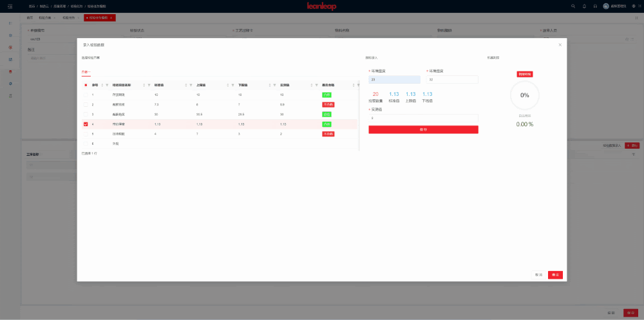Click fullscreen icon at tab bar end
The image size is (644, 320).
pos(637,17)
